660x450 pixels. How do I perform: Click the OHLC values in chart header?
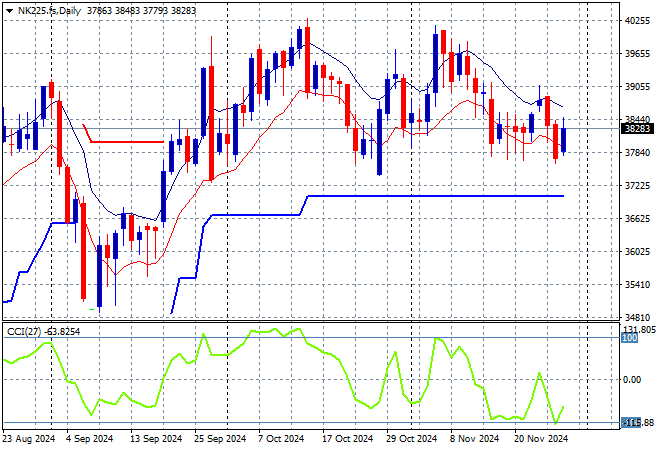tap(129, 9)
